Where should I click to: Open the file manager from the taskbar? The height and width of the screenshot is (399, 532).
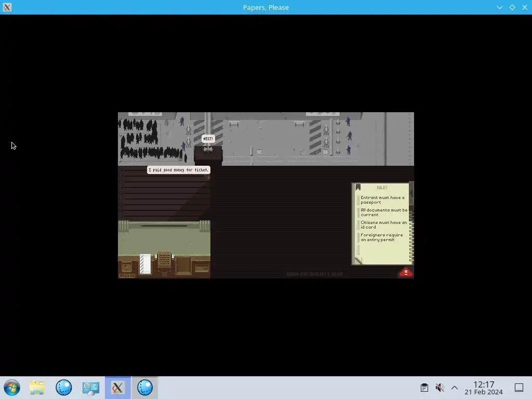coord(37,388)
